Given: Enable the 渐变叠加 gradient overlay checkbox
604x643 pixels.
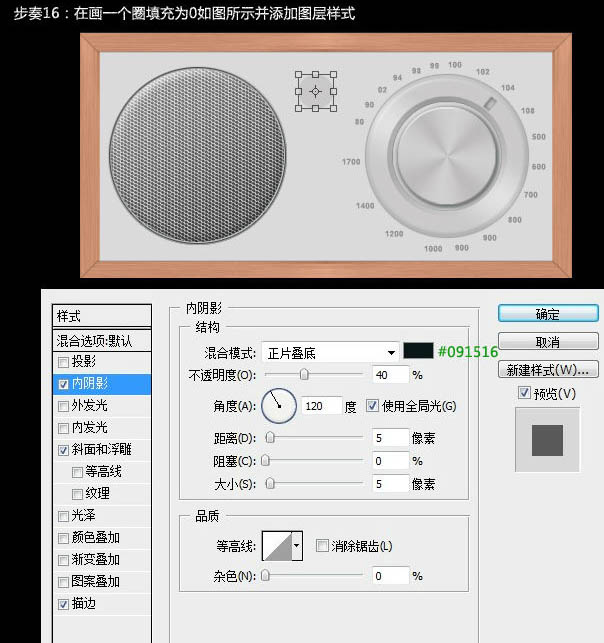Looking at the screenshot, I should pos(63,560).
